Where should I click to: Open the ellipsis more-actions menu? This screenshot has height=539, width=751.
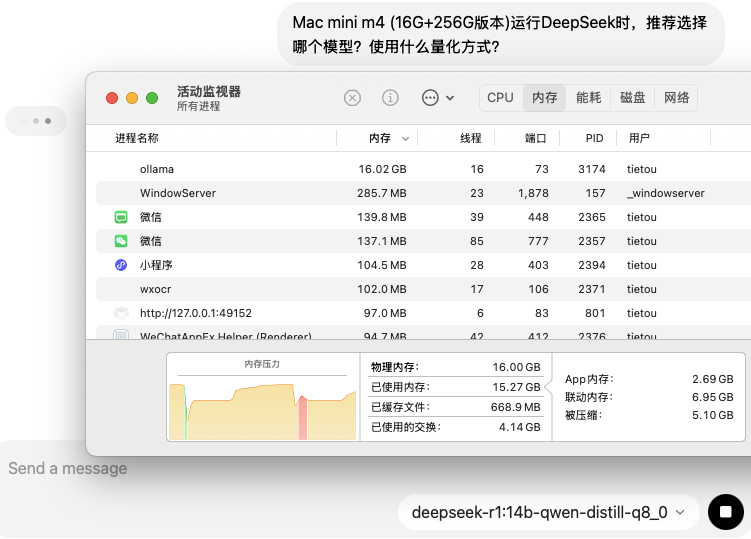[438, 98]
